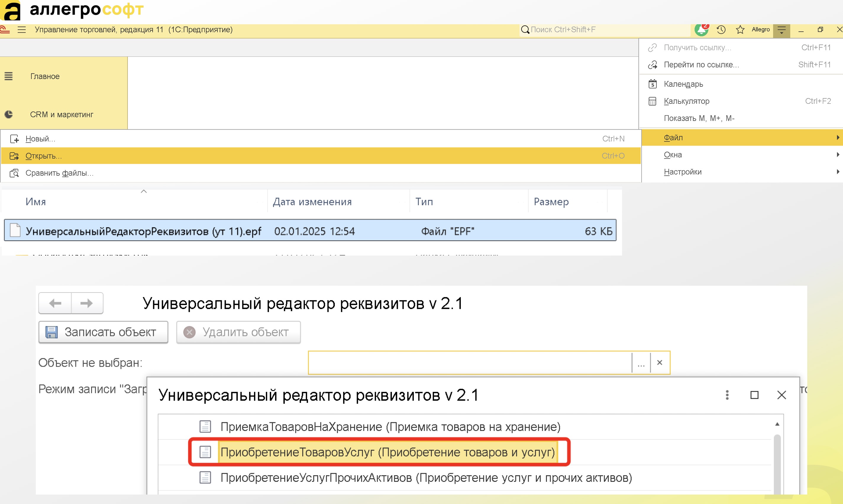Select ПриобретениеУслугПрочихАктивов list row

tap(465, 477)
